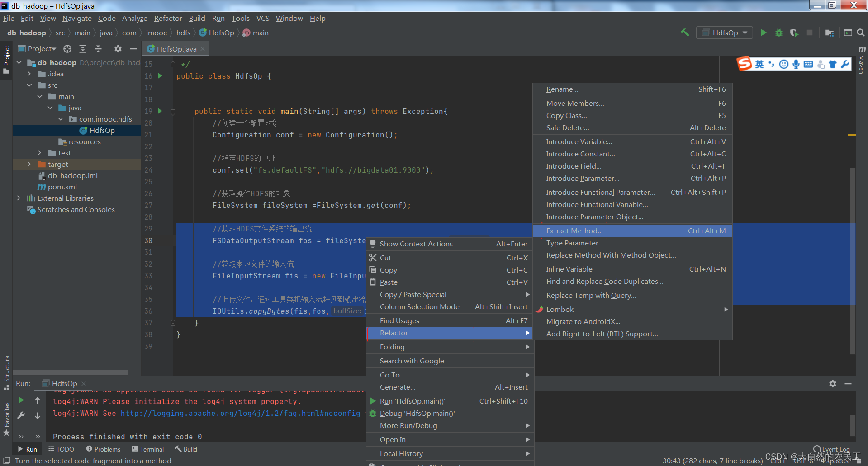The height and width of the screenshot is (466, 868).
Task: Toggle the Maven side panel
Action: [x=862, y=59]
